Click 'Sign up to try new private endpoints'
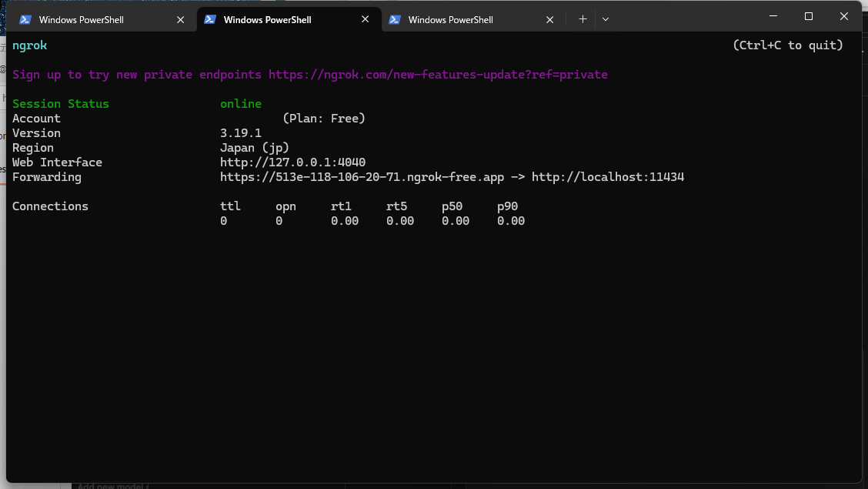This screenshot has width=868, height=489. (x=137, y=75)
